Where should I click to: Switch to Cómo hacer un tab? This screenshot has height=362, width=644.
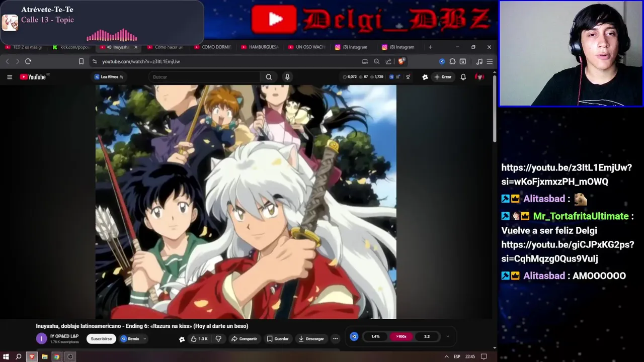coord(165,47)
